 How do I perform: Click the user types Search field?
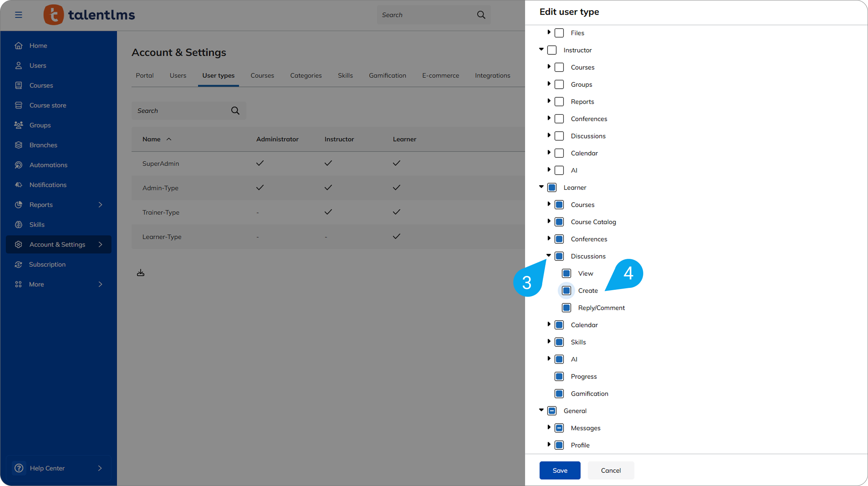coord(181,111)
